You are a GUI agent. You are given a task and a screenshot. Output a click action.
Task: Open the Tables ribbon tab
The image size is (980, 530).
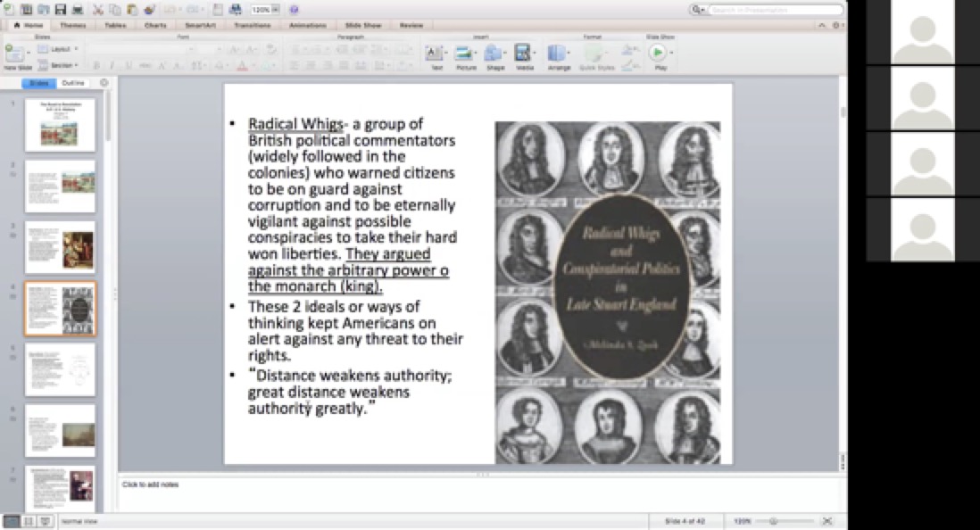pos(115,25)
